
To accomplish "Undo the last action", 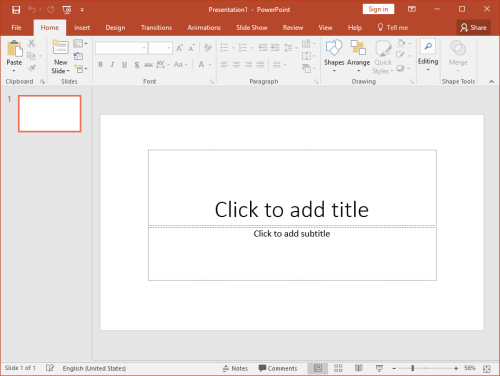I will pyautogui.click(x=32, y=10).
